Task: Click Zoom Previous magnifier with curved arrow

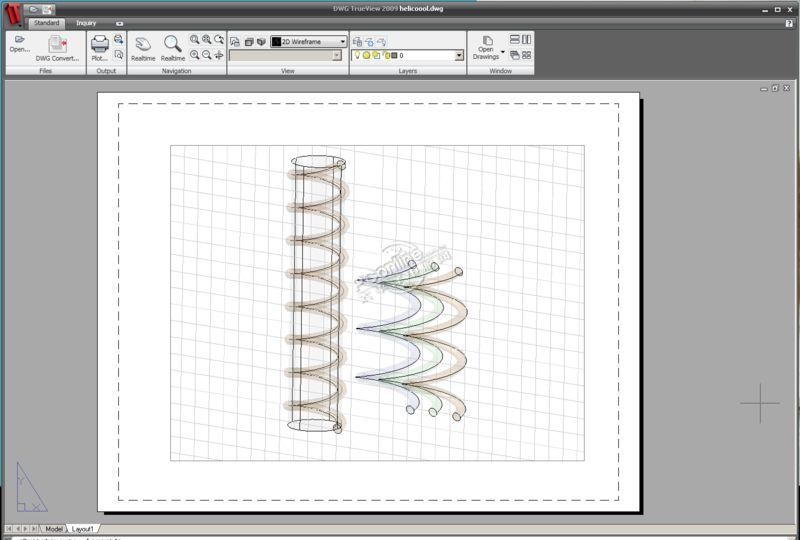Action: click(x=219, y=39)
